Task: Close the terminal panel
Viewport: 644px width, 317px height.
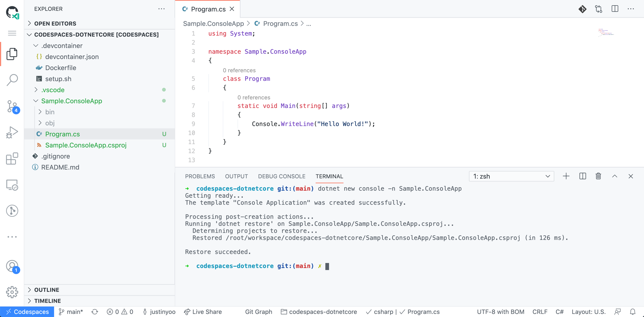Action: [631, 176]
